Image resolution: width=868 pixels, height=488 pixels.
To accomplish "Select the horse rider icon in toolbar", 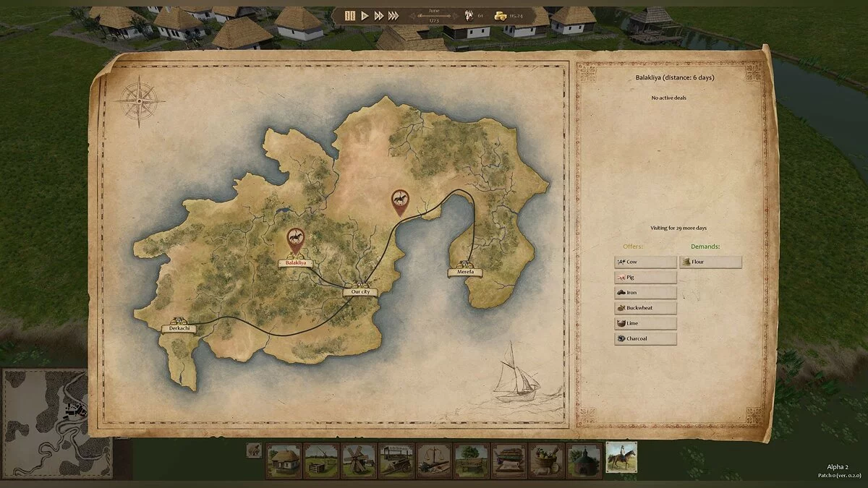I will [621, 458].
